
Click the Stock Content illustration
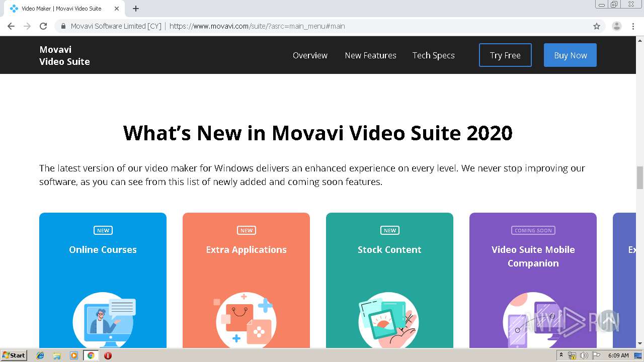pos(389,320)
